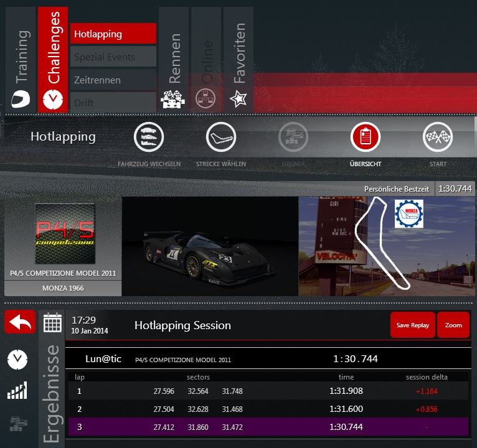Open the calendar icon beside Ergebnisse
This screenshot has width=477, height=448.
tap(52, 322)
